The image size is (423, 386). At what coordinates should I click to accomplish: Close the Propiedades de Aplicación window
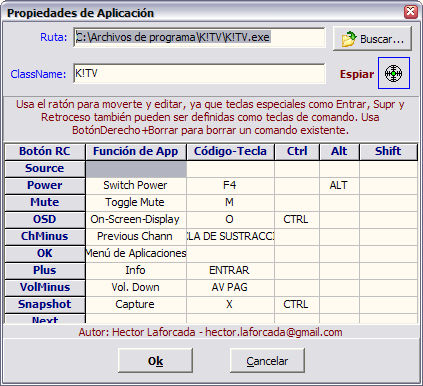click(411, 12)
